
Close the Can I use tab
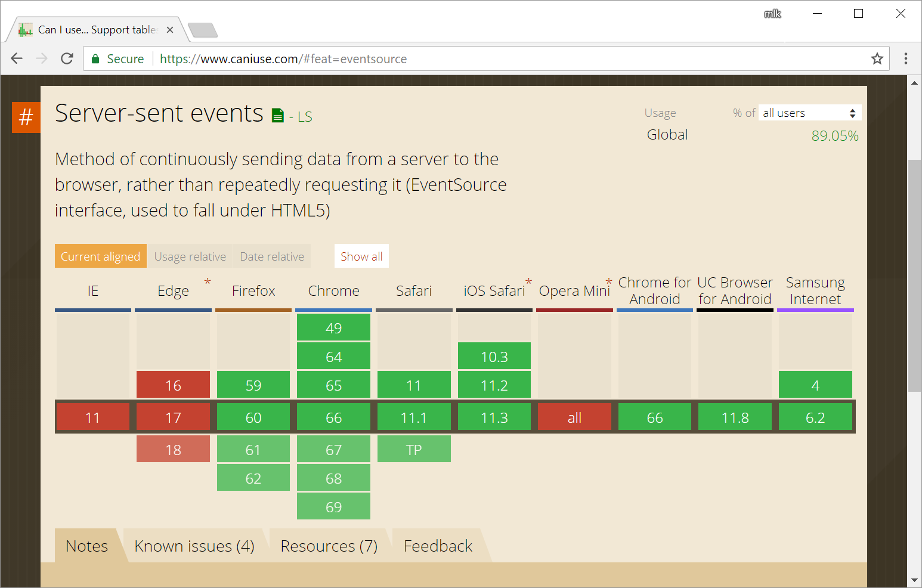(x=170, y=30)
